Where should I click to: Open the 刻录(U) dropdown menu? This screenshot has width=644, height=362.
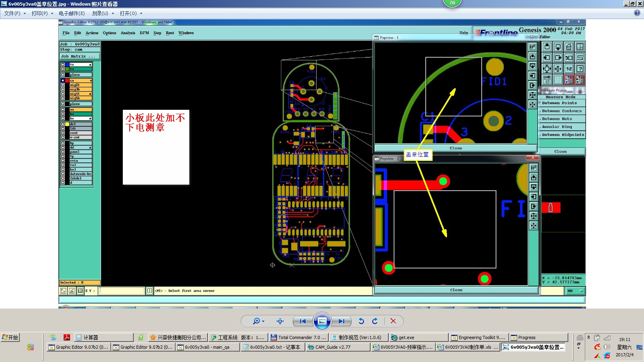[103, 13]
